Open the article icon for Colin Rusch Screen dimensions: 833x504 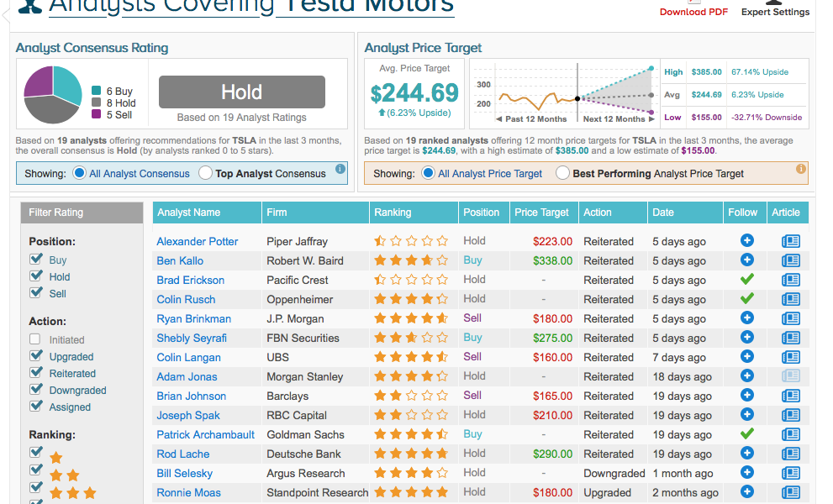click(790, 299)
